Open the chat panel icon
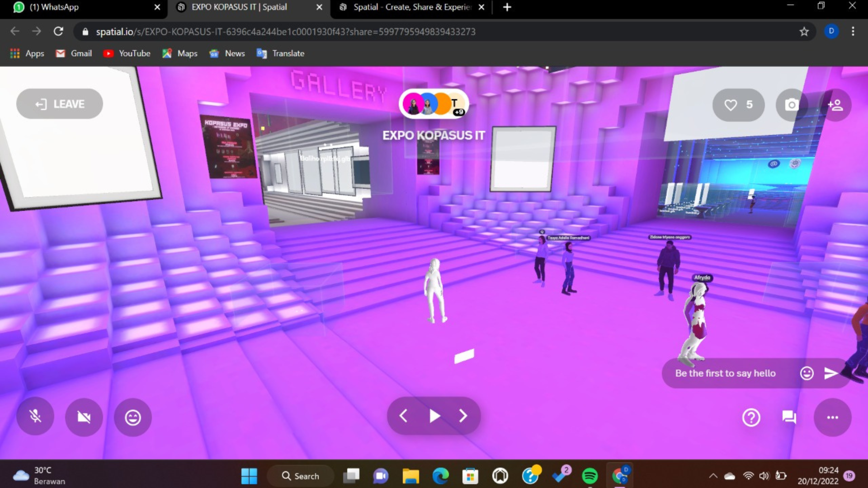This screenshot has width=868, height=488. coord(789,417)
